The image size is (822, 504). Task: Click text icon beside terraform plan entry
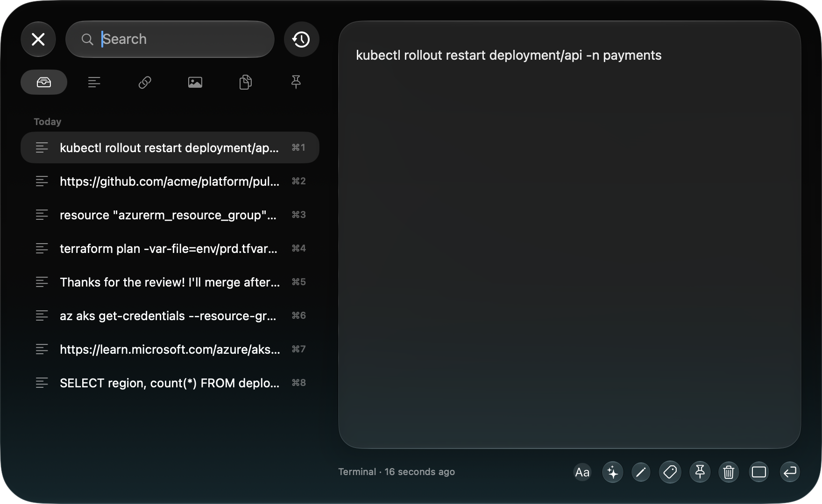42,248
